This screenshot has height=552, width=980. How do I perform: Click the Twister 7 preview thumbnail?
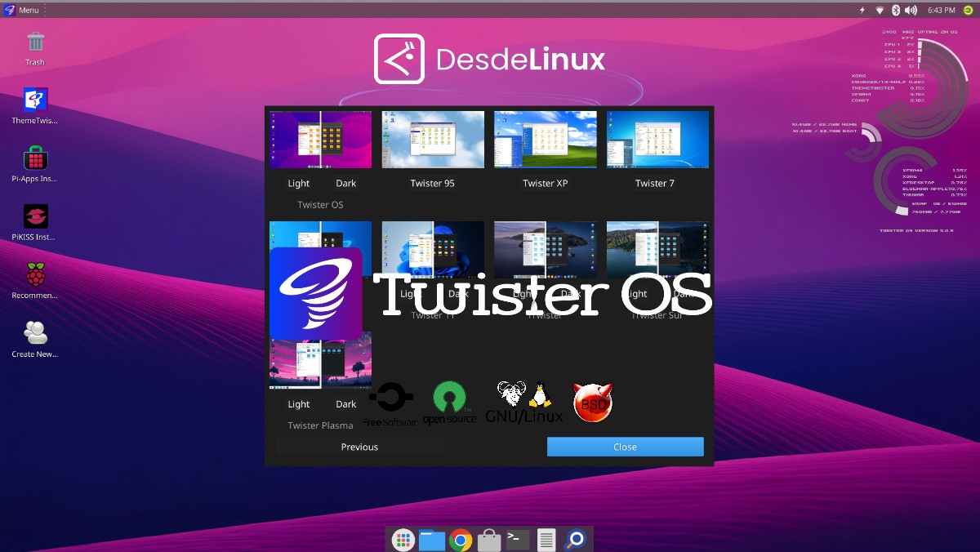[658, 140]
